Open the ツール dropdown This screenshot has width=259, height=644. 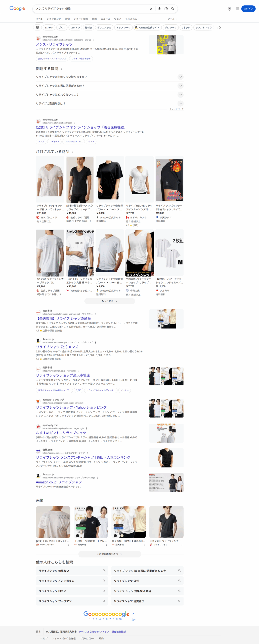click(x=172, y=19)
